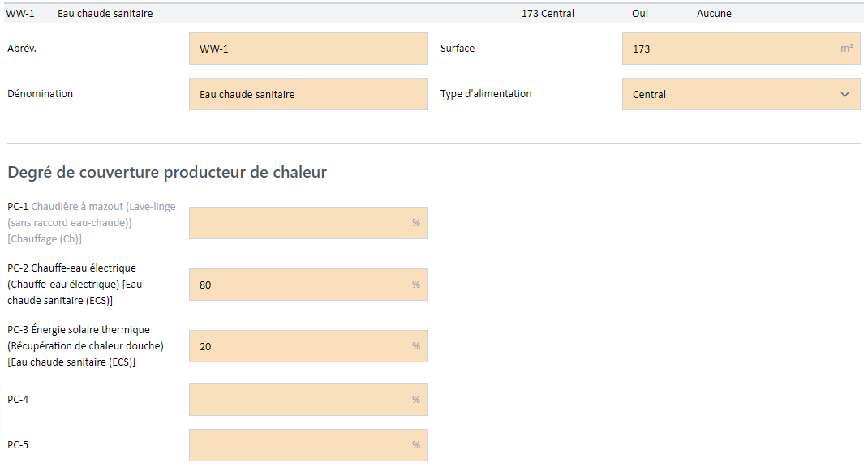Screen dimensions: 868x467
Task: Click the Abrév. input field containing WW-1
Action: click(x=307, y=49)
